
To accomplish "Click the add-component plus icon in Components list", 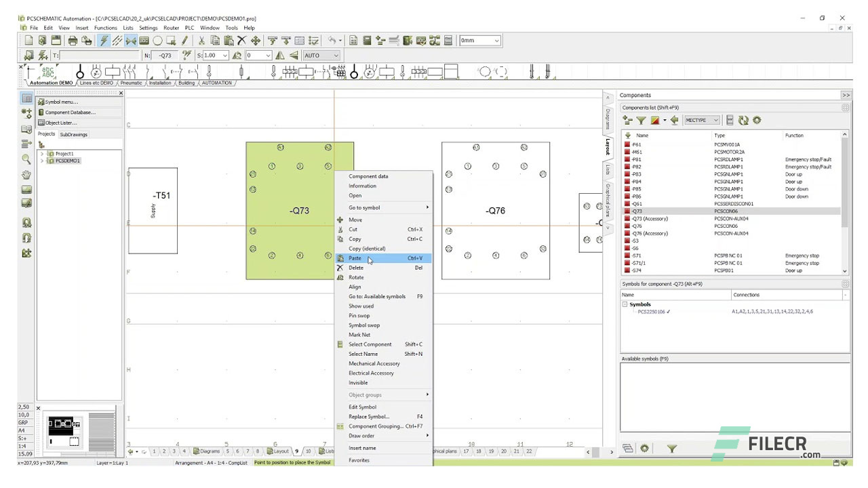I will pos(627,120).
